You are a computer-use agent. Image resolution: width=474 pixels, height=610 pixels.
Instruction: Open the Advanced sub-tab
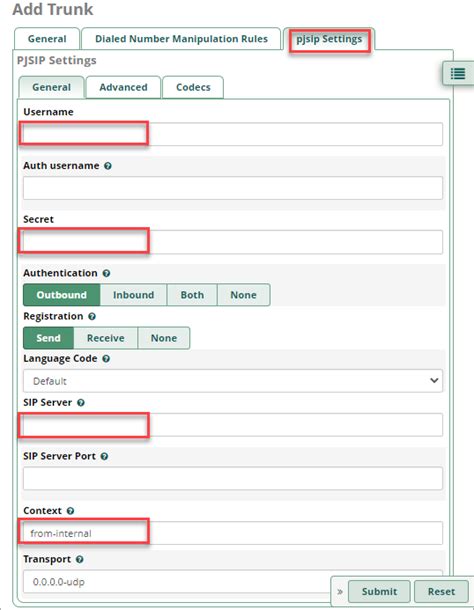(x=123, y=87)
